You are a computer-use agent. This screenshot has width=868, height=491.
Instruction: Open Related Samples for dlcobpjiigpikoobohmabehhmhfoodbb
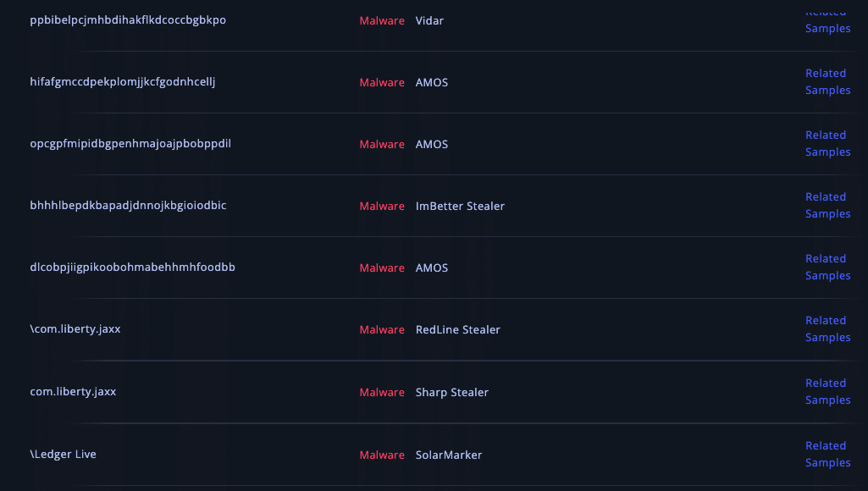click(x=827, y=268)
